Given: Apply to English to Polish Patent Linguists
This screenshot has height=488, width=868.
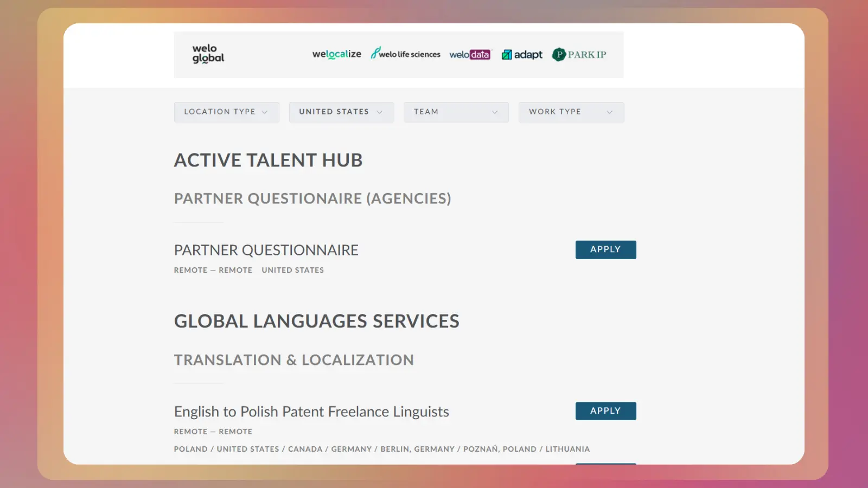Looking at the screenshot, I should [605, 410].
